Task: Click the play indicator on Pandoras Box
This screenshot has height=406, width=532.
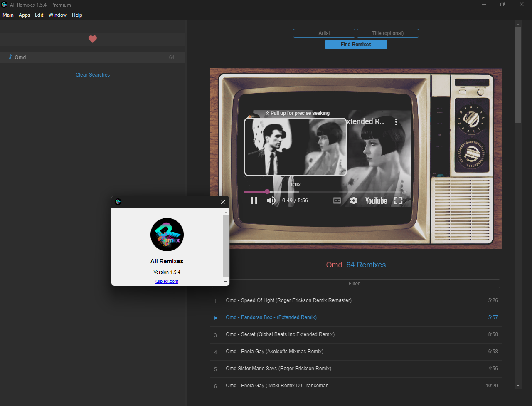Action: click(216, 318)
